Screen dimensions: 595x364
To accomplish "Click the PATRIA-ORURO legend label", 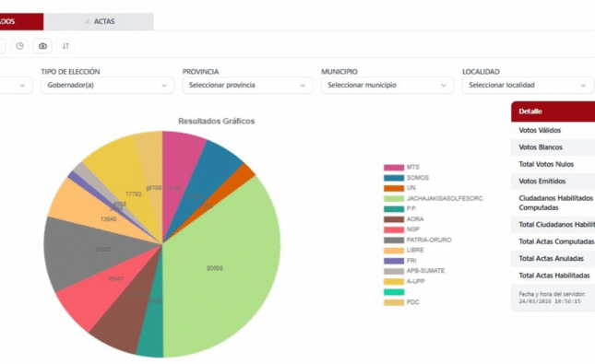I will tap(429, 240).
